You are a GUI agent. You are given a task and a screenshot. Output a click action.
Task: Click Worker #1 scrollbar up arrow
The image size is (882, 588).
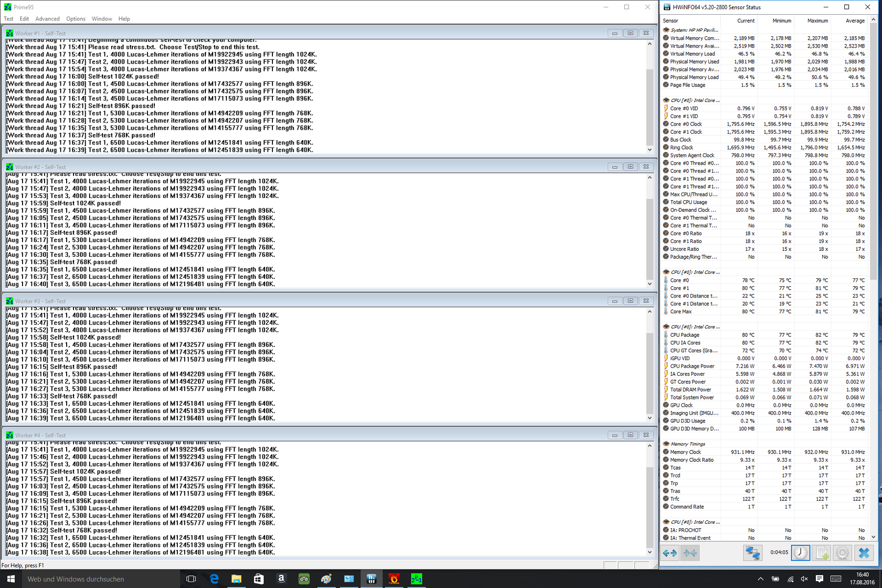coord(650,44)
